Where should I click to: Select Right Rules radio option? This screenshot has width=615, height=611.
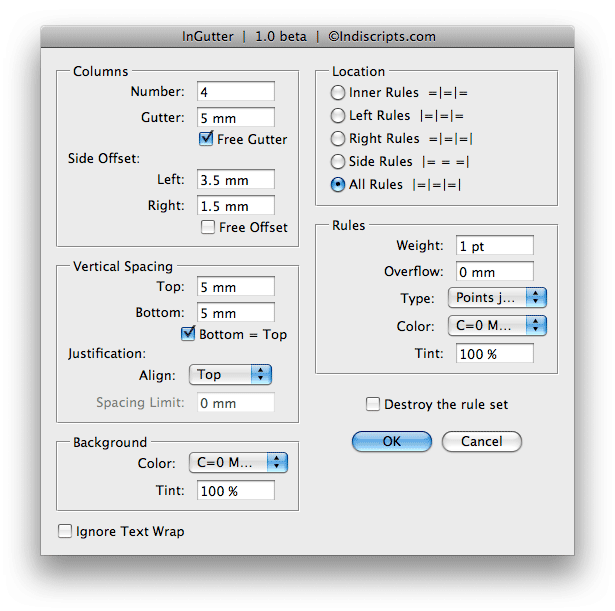coord(339,139)
